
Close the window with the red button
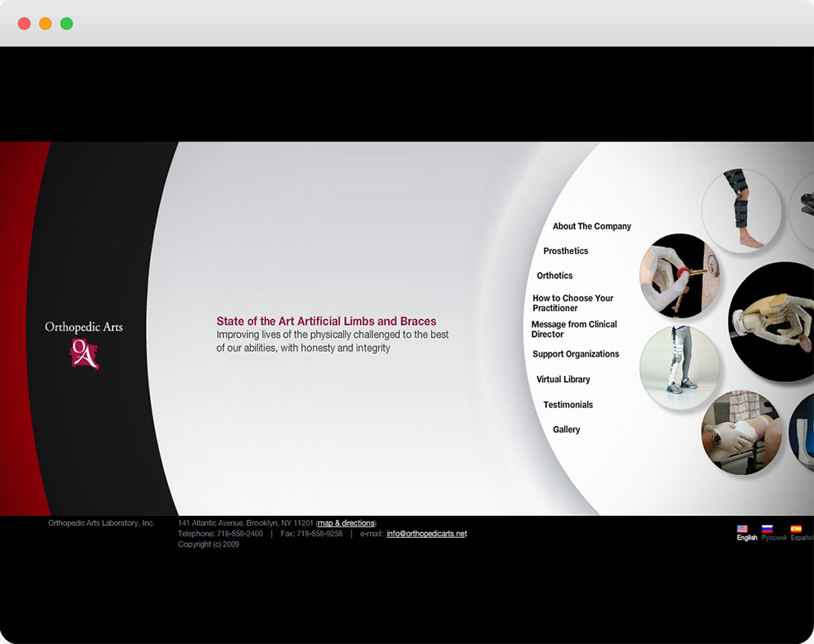click(x=24, y=24)
